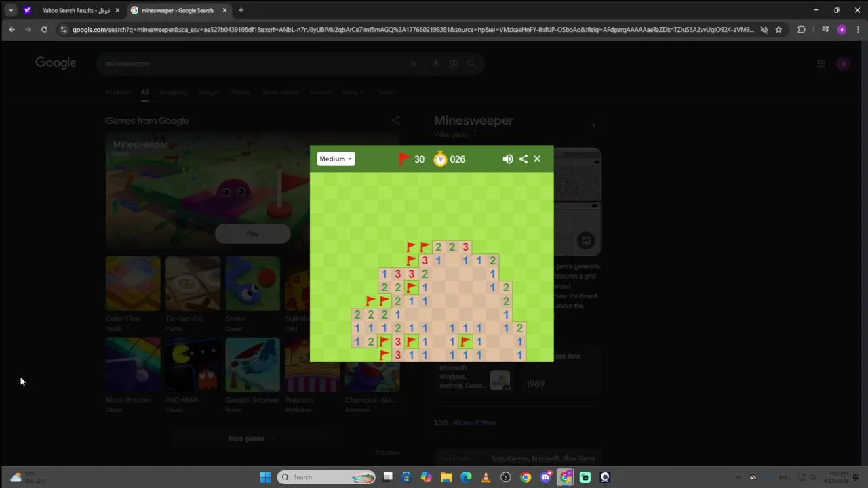Click flag count 30

(x=419, y=159)
